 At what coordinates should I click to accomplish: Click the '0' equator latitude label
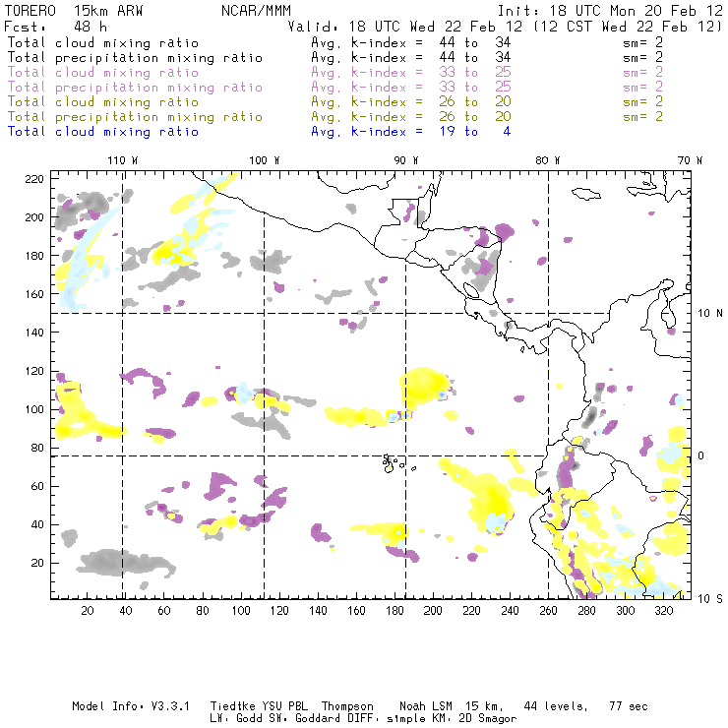point(701,455)
